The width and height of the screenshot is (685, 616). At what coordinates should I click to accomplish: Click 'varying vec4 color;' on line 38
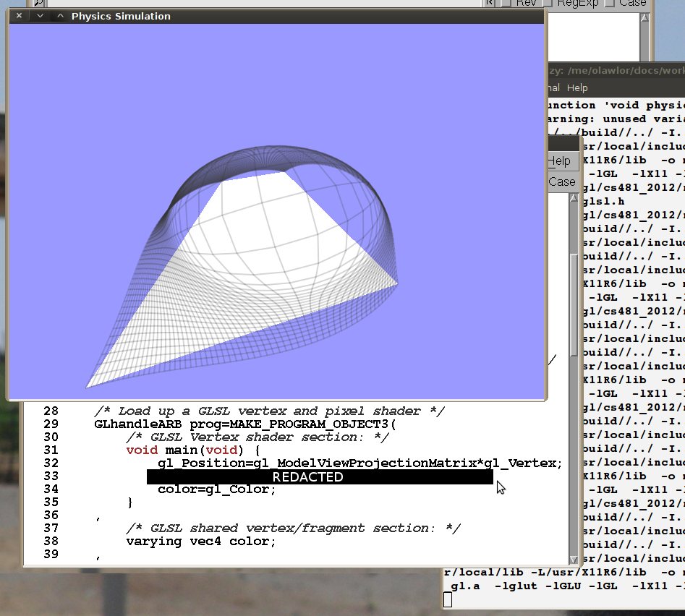(201, 542)
